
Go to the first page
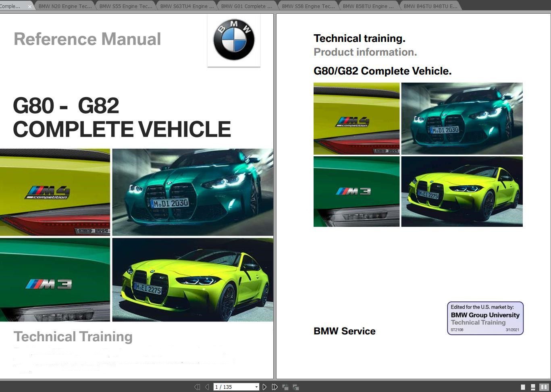tap(197, 387)
